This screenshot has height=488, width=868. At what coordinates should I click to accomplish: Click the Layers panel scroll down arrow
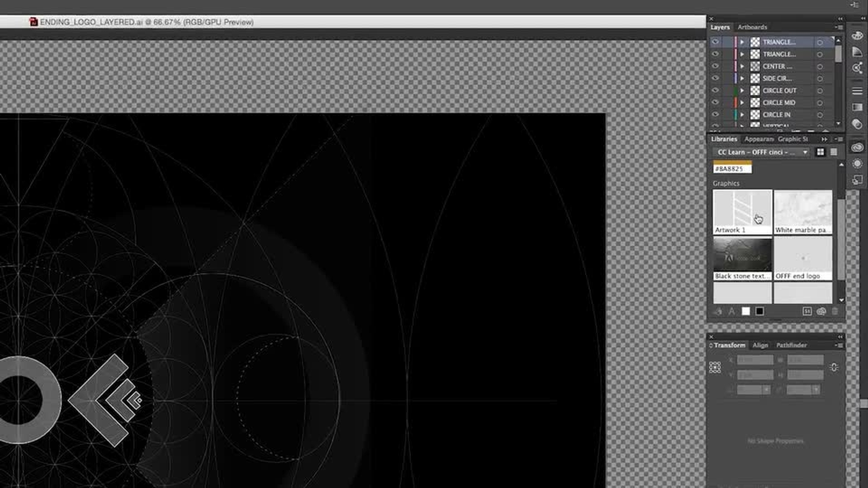[x=839, y=123]
